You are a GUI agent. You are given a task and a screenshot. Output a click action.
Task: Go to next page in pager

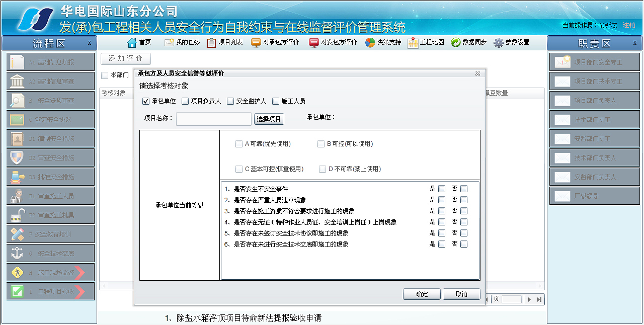[x=529, y=299]
